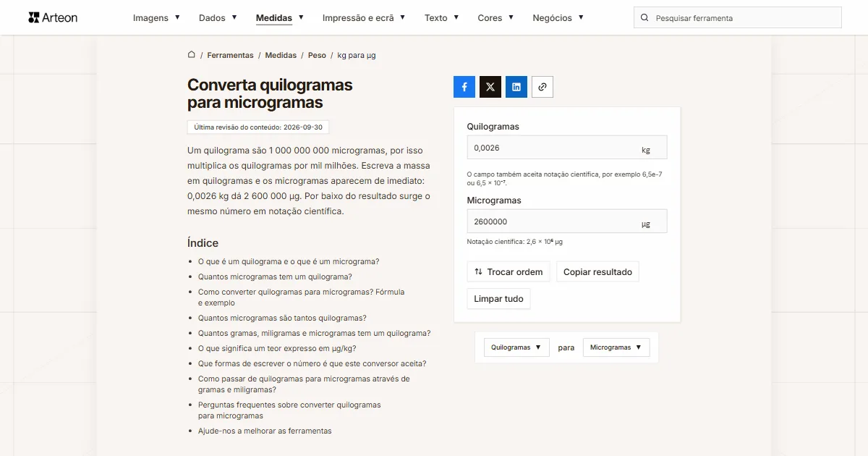Open 'Como converter quilogramas para microgramas' link
868x456 pixels.
pyautogui.click(x=301, y=297)
